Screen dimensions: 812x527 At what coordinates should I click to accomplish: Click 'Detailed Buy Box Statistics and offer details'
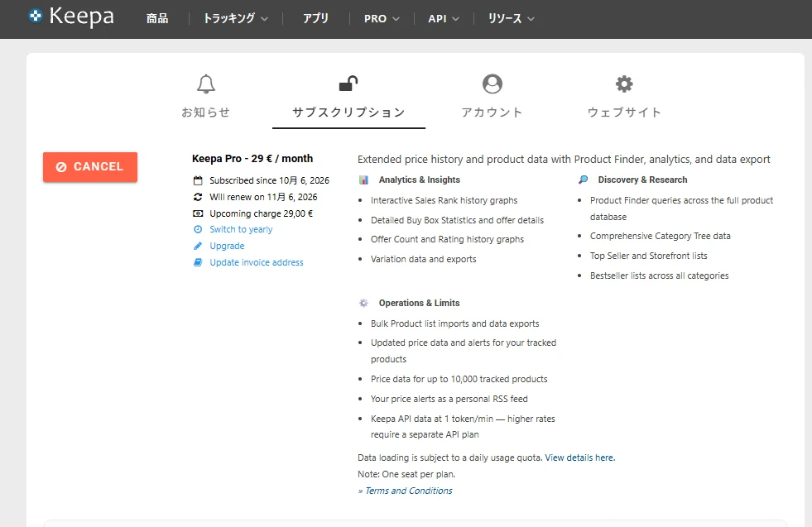pos(457,220)
